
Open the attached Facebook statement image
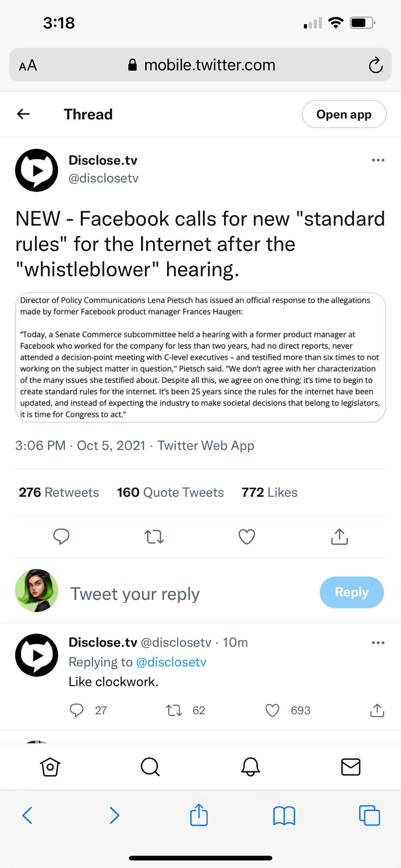200,357
